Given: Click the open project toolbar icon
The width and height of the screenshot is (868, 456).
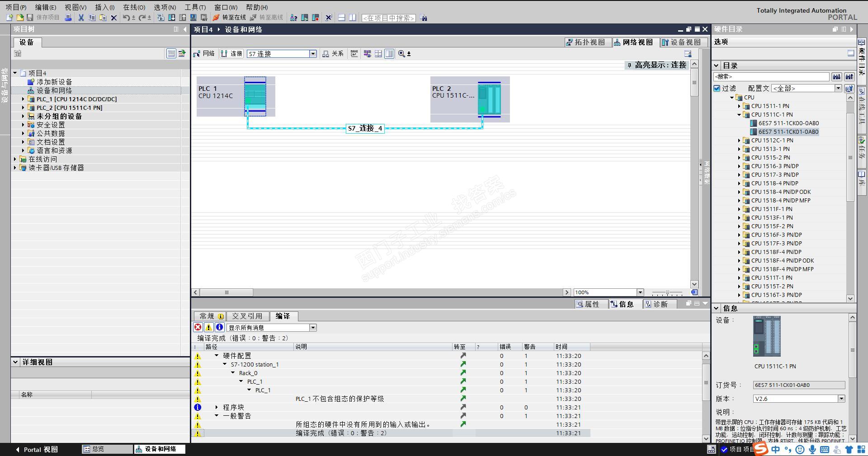Looking at the screenshot, I should coord(20,18).
